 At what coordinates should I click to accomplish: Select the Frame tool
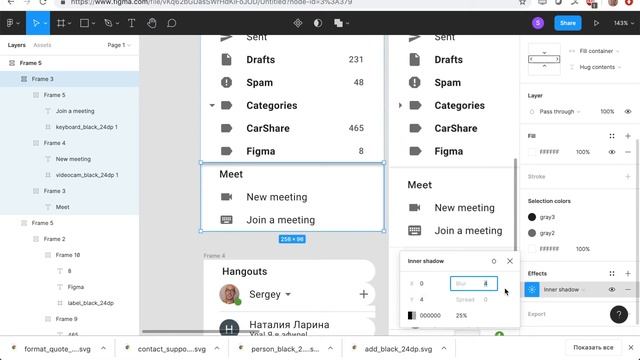point(61,23)
